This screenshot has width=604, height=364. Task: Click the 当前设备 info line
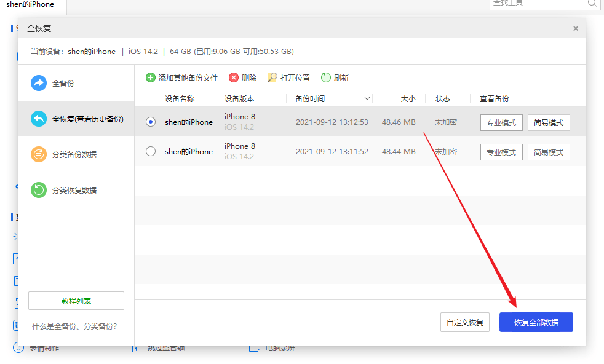click(162, 51)
